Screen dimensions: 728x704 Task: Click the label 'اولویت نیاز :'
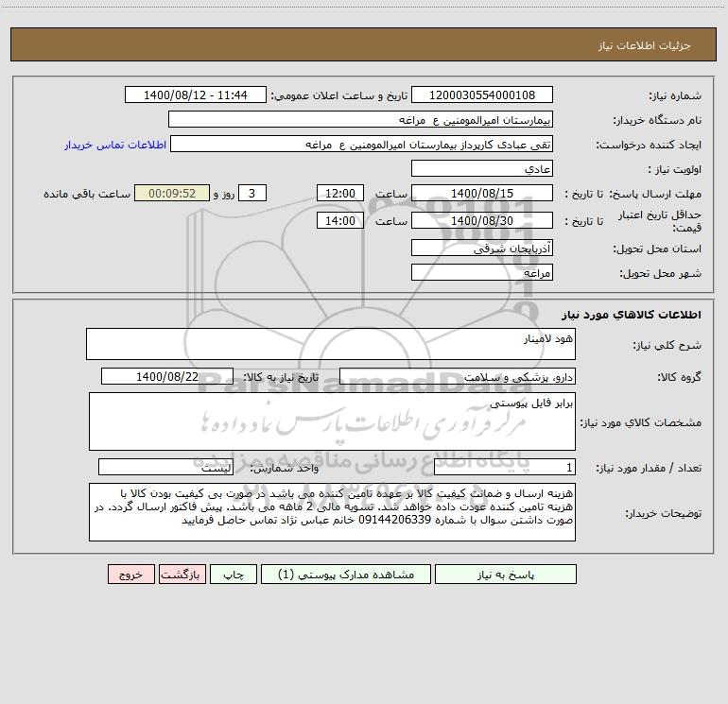tap(675, 169)
